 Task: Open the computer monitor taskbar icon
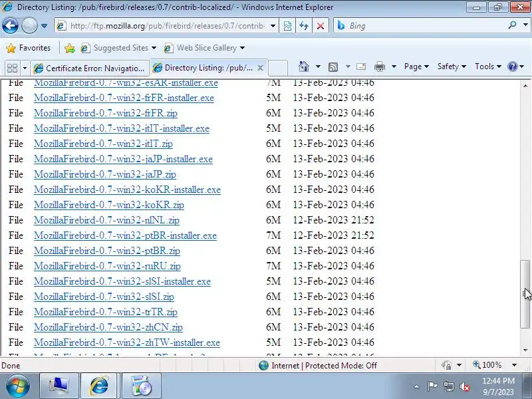(59, 386)
